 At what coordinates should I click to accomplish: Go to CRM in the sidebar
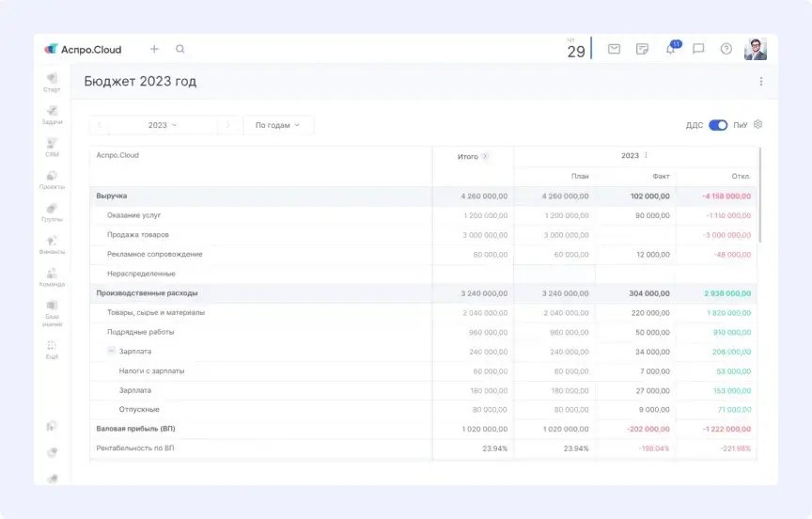52,147
